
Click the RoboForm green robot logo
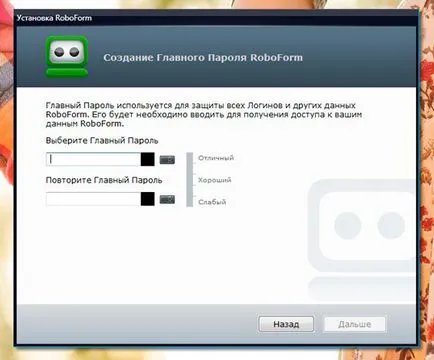tap(67, 57)
